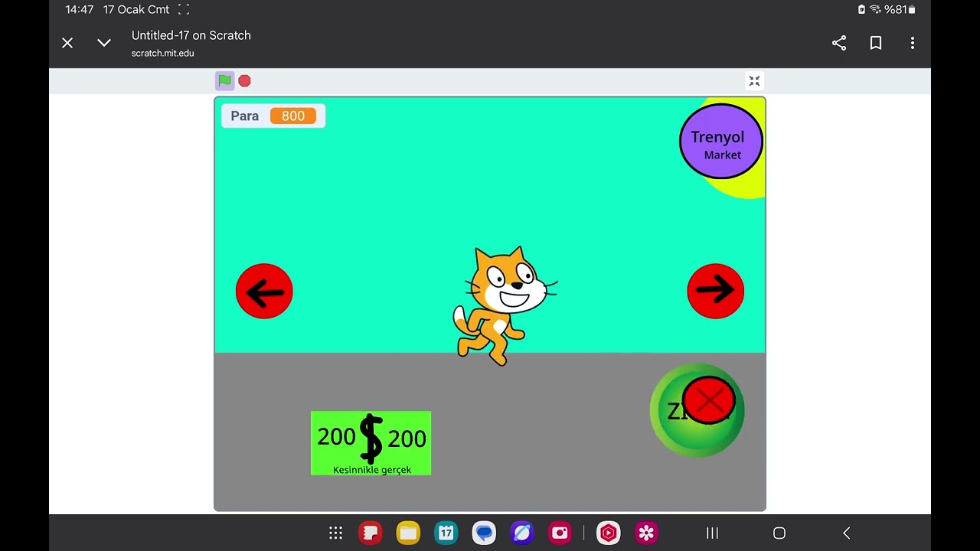980x551 pixels.
Task: Tap the red left arrow button
Action: [x=264, y=291]
